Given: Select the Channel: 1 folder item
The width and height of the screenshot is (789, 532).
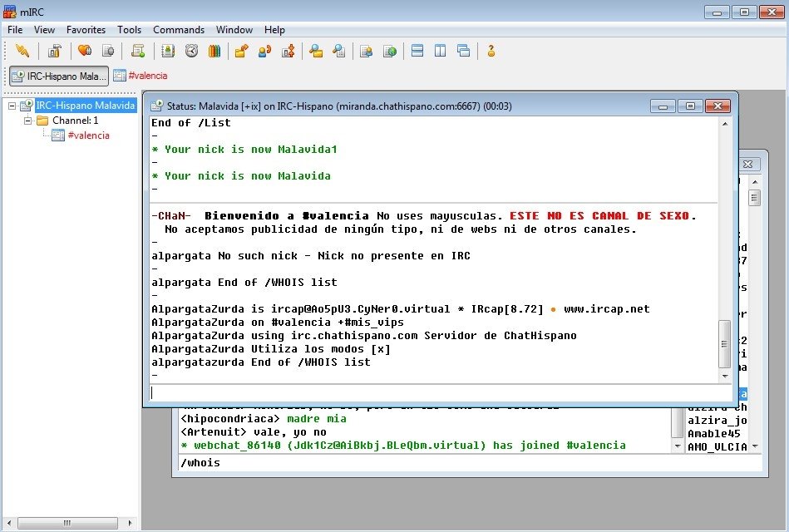Looking at the screenshot, I should pyautogui.click(x=75, y=121).
